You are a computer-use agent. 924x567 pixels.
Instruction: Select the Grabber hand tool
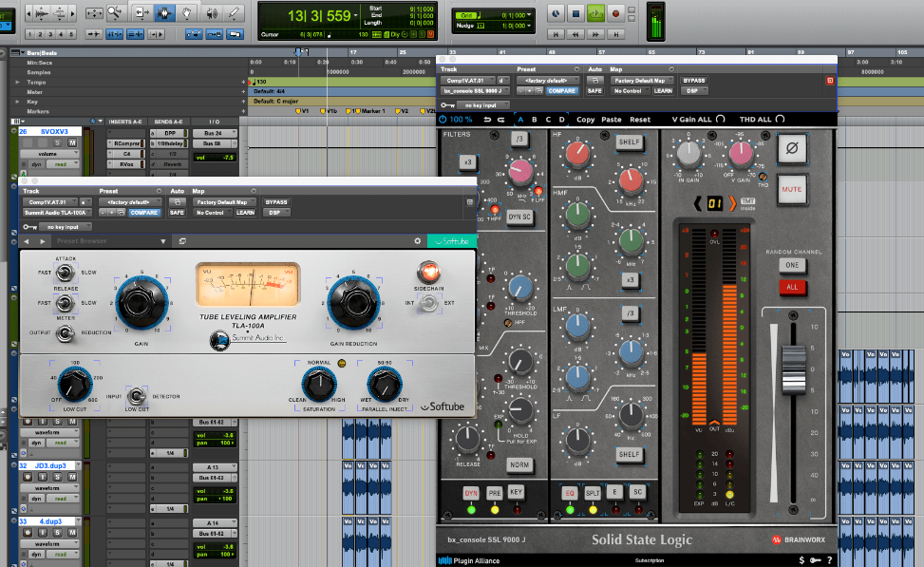click(185, 14)
